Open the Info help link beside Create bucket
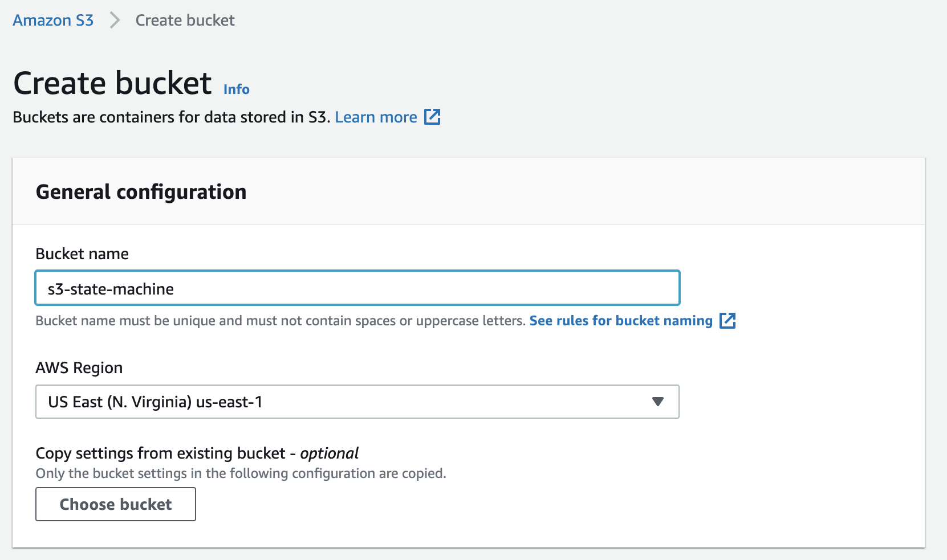This screenshot has width=947, height=560. pyautogui.click(x=235, y=89)
